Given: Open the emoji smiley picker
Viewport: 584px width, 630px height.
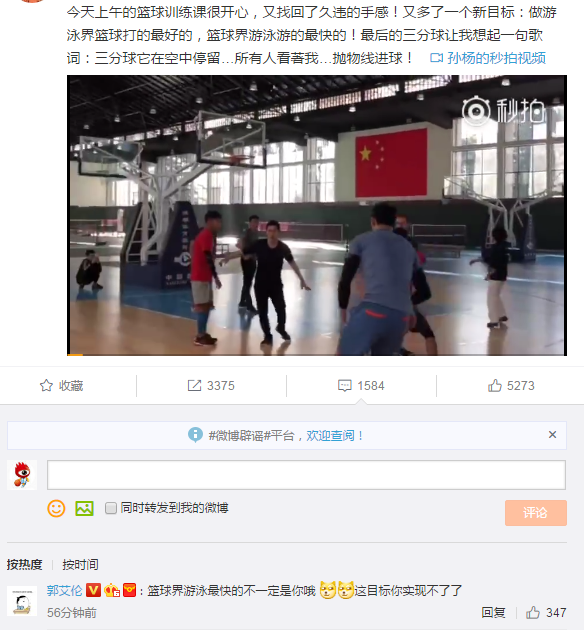Looking at the screenshot, I should click(x=56, y=508).
